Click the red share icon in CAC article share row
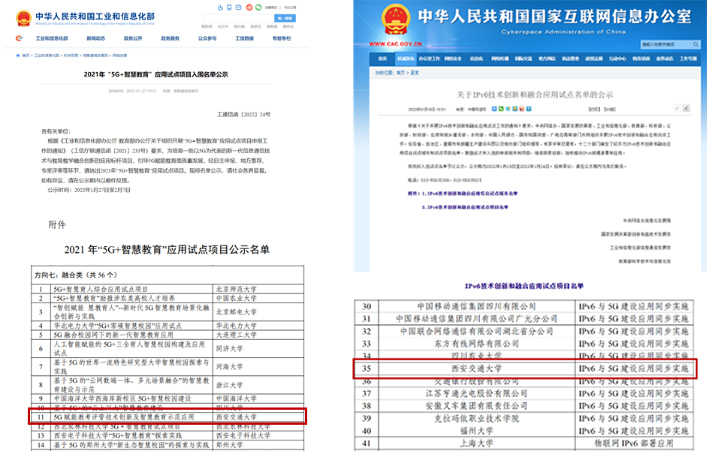Viewport: 707px width, 451px height. pyautogui.click(x=522, y=109)
